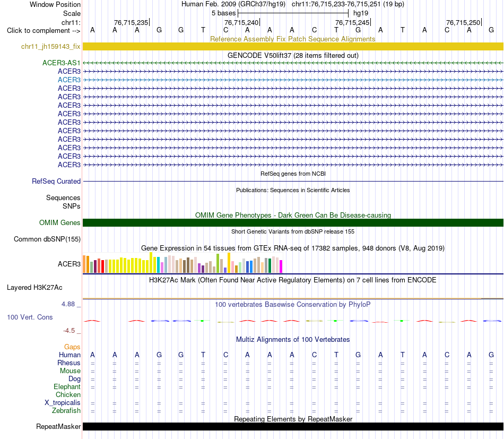Image resolution: width=504 pixels, height=439 pixels.
Task: Click the Layered H3K27Ac label
Action: coord(34,288)
